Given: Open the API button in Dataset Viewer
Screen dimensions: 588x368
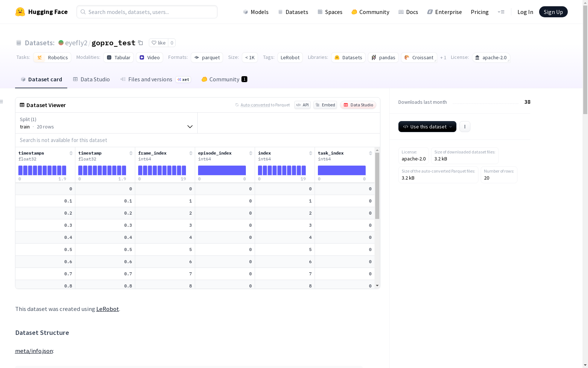Looking at the screenshot, I should click(x=302, y=105).
